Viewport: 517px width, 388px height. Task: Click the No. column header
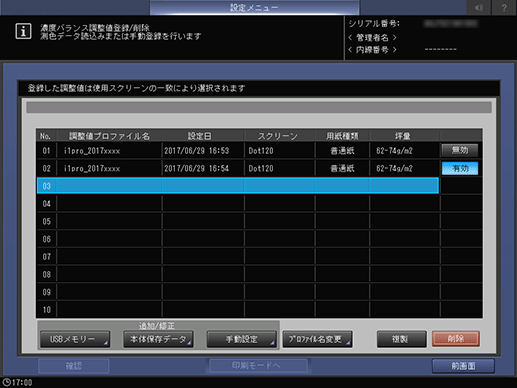(45, 136)
